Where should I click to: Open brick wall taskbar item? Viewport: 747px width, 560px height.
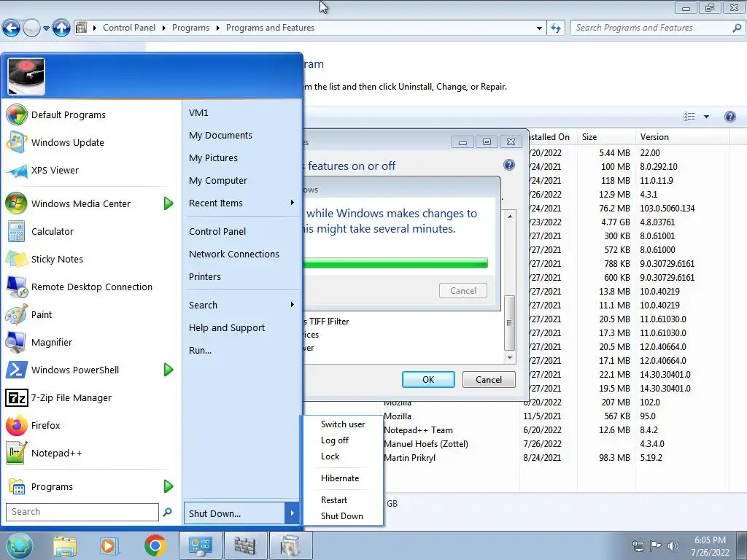[x=245, y=545]
